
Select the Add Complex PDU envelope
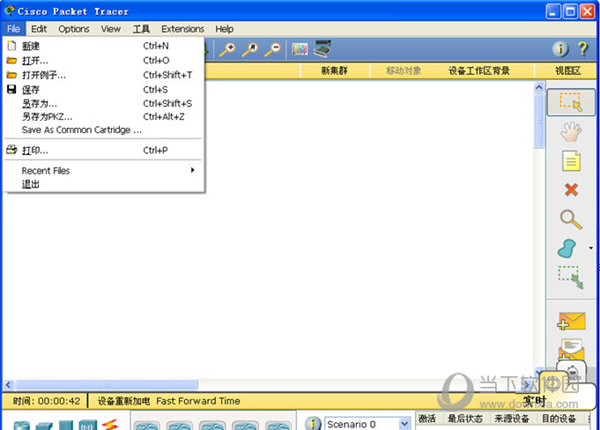(x=571, y=349)
